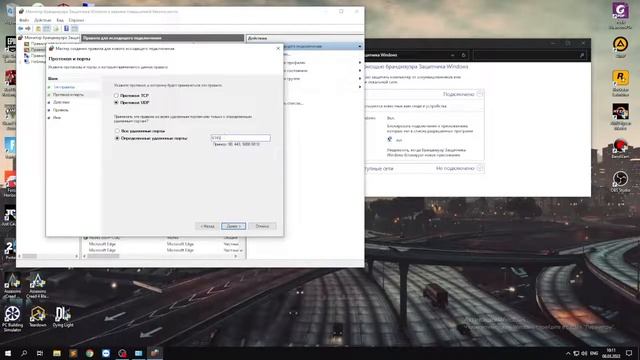
Task: Show hidden tray icons chevron
Action: point(568,353)
